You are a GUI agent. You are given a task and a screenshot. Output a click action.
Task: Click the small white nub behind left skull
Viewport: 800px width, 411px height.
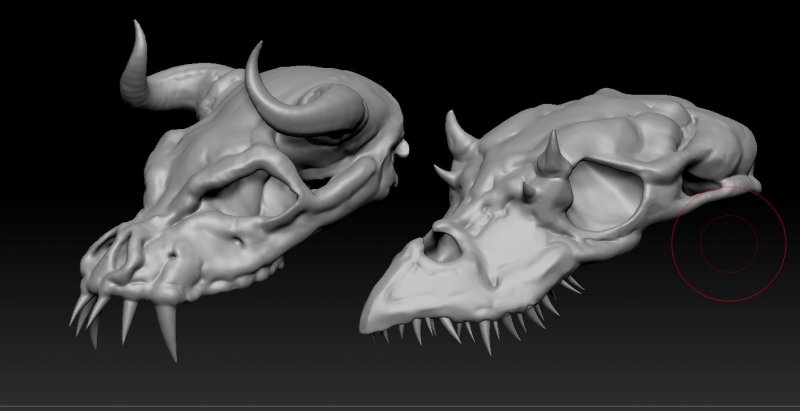403,148
